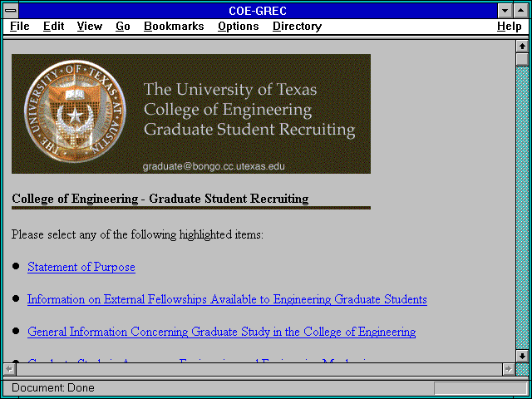Minimize the COE-GREC window
532x399 pixels.
click(x=505, y=11)
